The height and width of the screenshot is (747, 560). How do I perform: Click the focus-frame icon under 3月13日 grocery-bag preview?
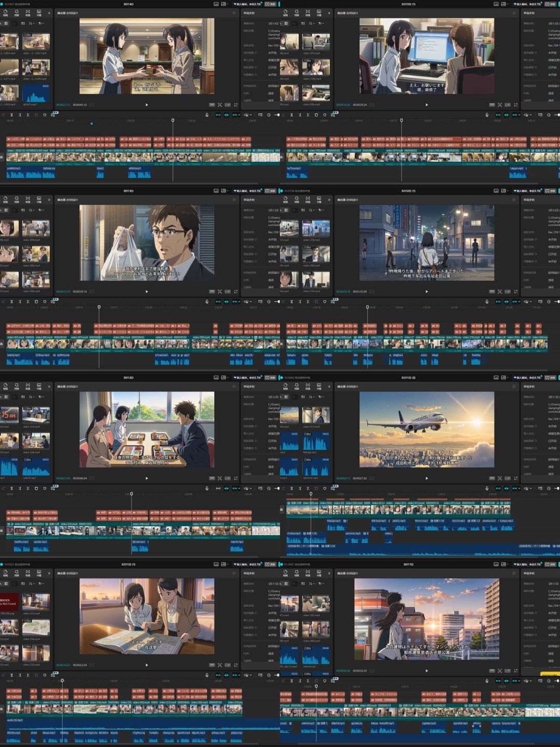pos(220,291)
